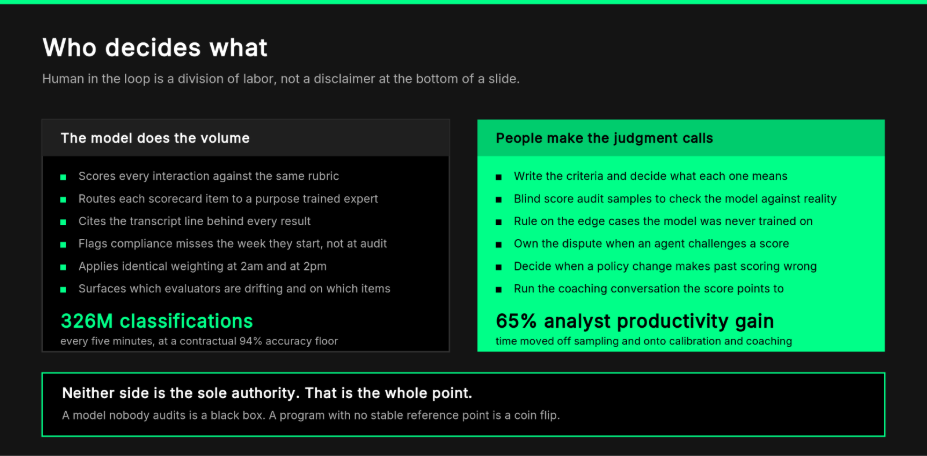The width and height of the screenshot is (927, 456).
Task: Click the bullet next to "Routes each scorecard item"
Action: [x=63, y=199]
